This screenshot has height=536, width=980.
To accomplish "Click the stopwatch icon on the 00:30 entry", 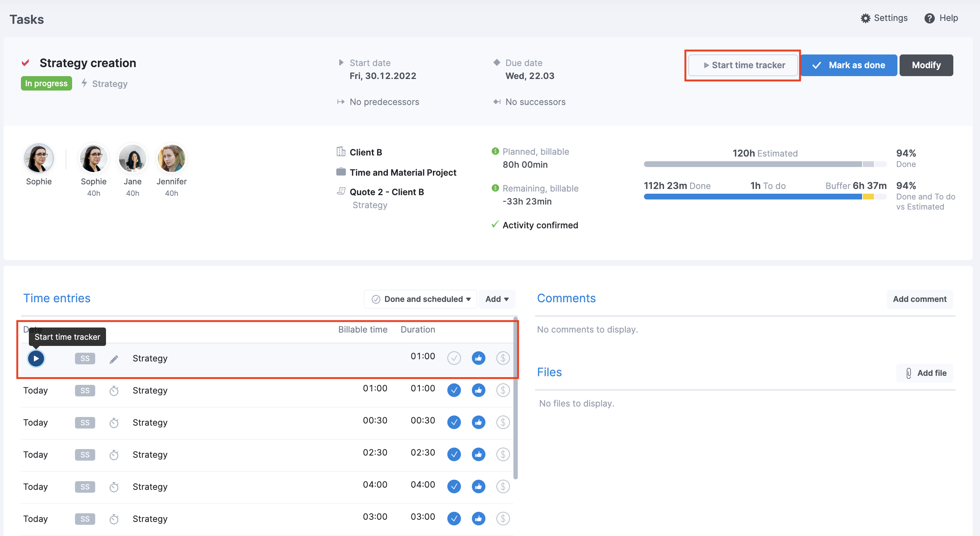I will (x=114, y=422).
